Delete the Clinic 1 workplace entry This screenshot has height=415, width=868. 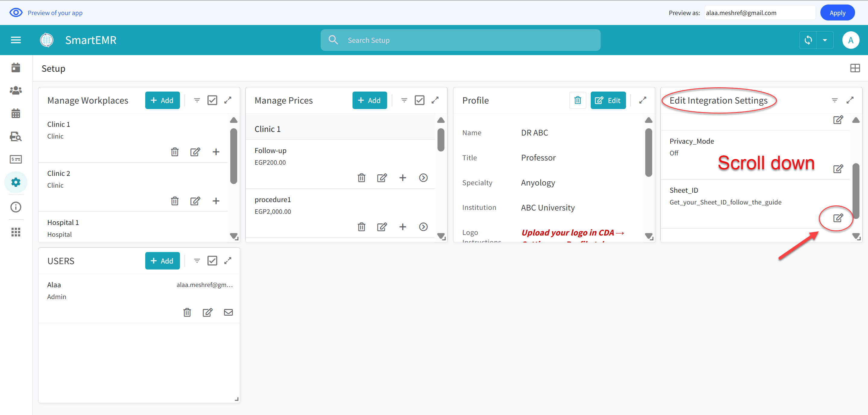(x=175, y=152)
